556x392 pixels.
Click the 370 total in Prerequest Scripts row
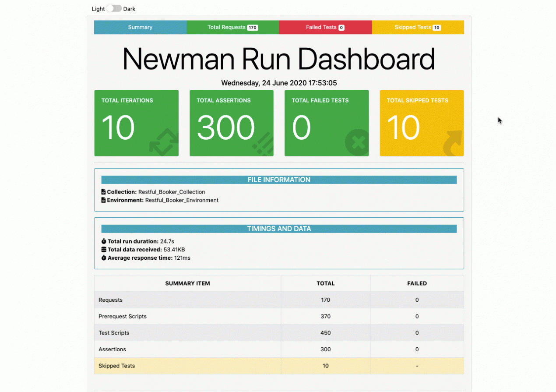(x=325, y=316)
